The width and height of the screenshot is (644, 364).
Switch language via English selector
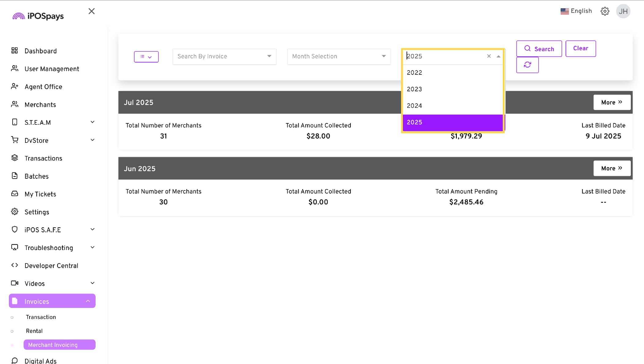(576, 11)
